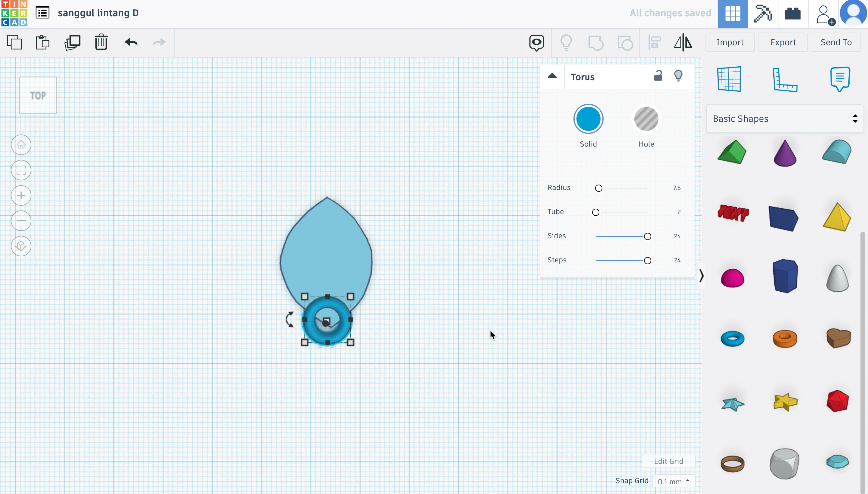This screenshot has width=868, height=494.
Task: Click the Steps slider handle
Action: click(x=648, y=260)
